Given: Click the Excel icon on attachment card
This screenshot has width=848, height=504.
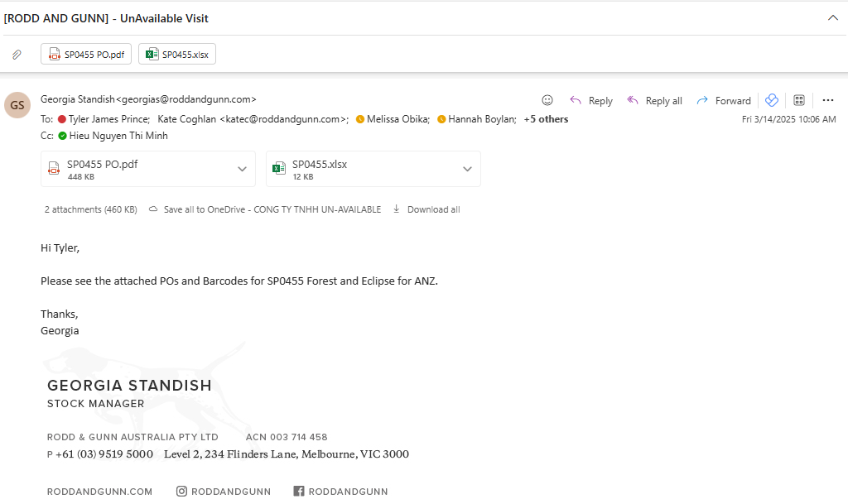Looking at the screenshot, I should (278, 169).
